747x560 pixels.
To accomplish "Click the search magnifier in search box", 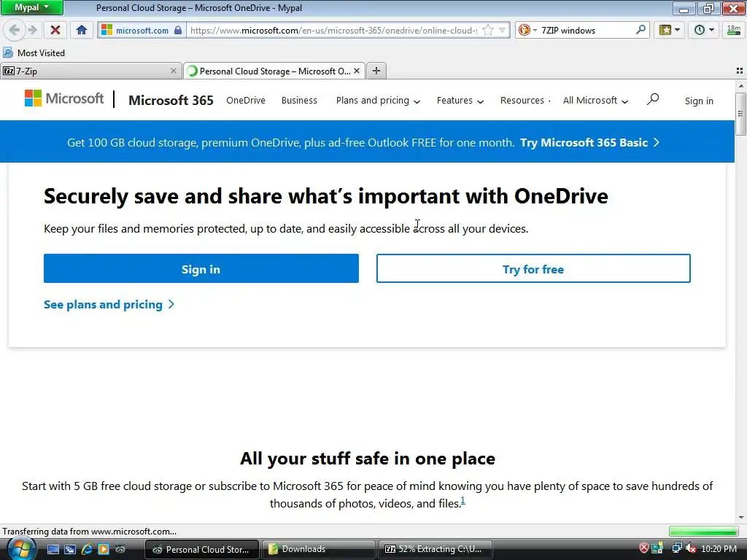I will coord(640,29).
